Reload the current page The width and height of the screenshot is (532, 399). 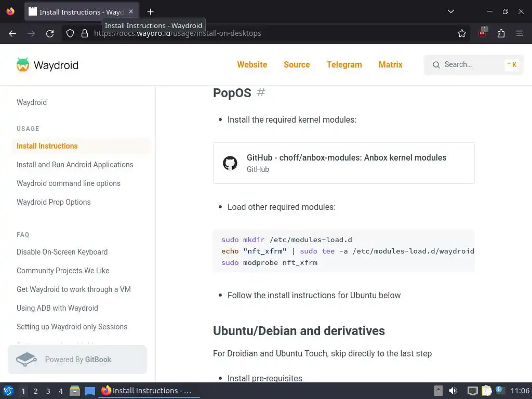(50, 33)
